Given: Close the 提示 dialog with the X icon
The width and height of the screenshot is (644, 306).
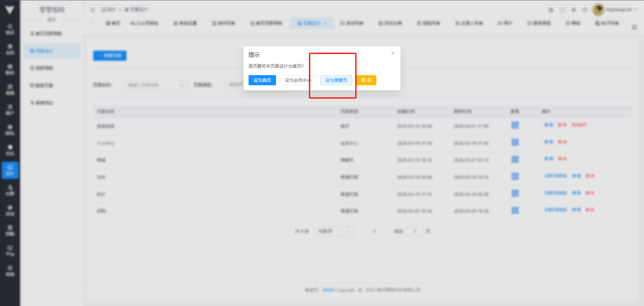Looking at the screenshot, I should (x=393, y=53).
